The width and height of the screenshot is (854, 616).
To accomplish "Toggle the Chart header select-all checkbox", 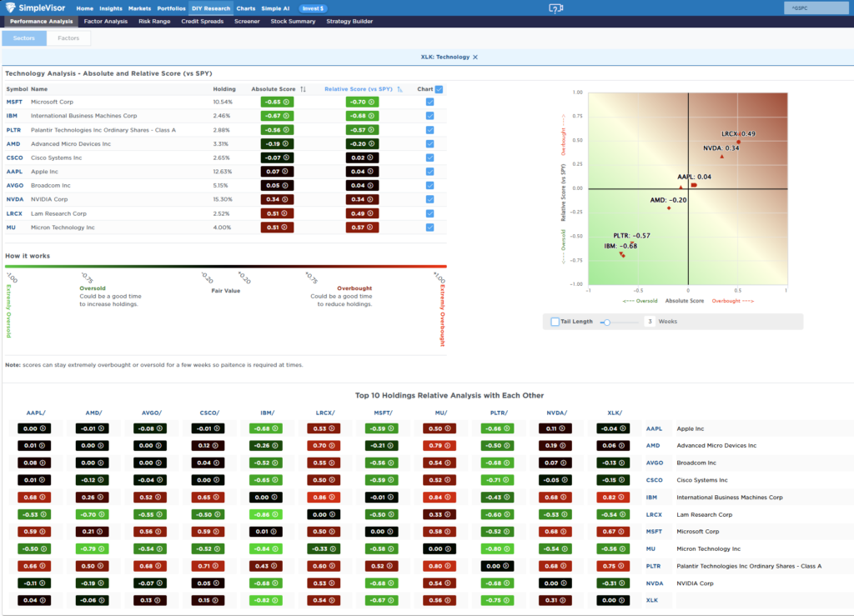I will (439, 89).
